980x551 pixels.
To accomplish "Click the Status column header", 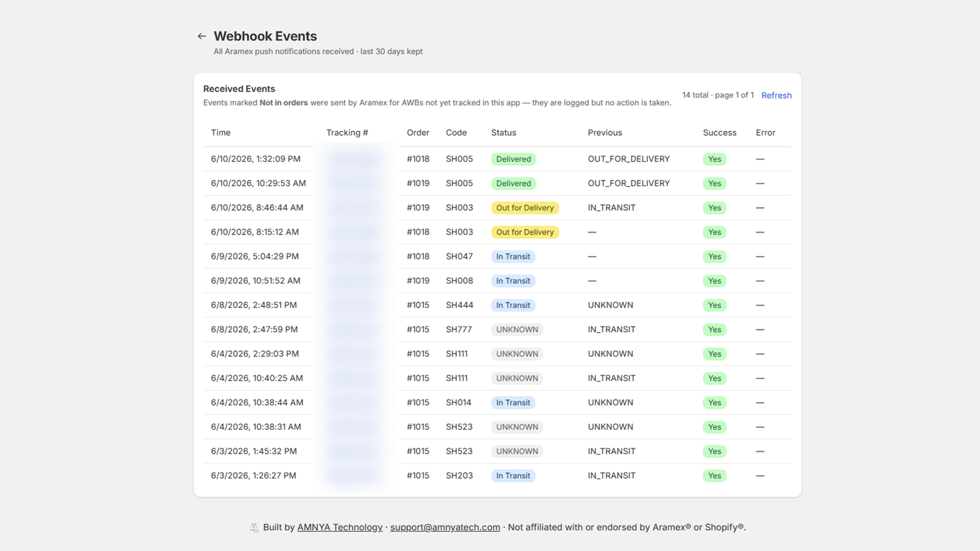I will click(503, 133).
